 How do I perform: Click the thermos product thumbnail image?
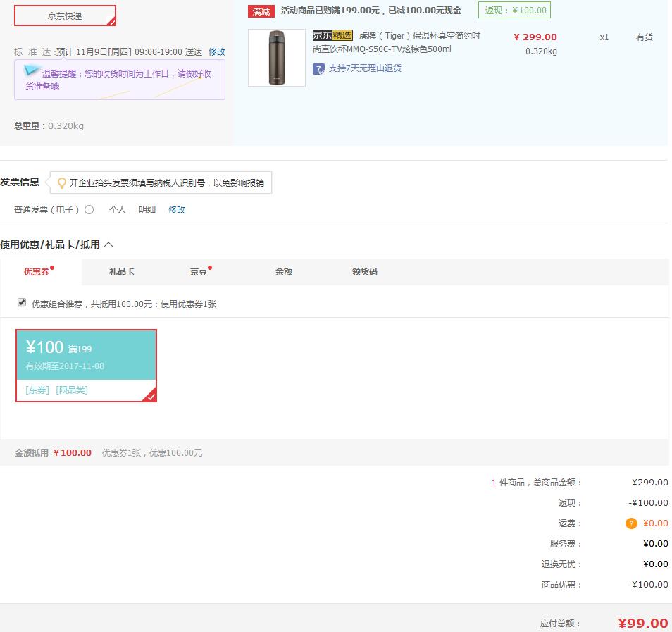(x=277, y=58)
